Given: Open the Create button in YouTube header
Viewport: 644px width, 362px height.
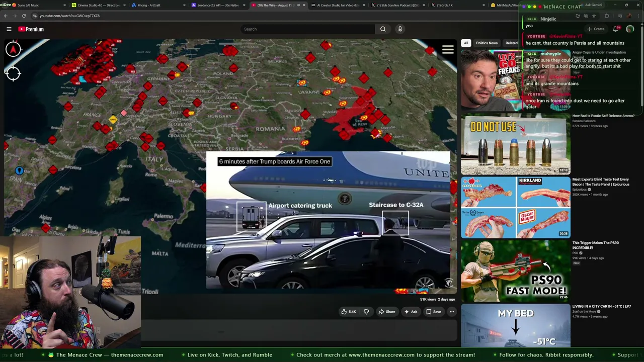Looking at the screenshot, I should coord(596,29).
